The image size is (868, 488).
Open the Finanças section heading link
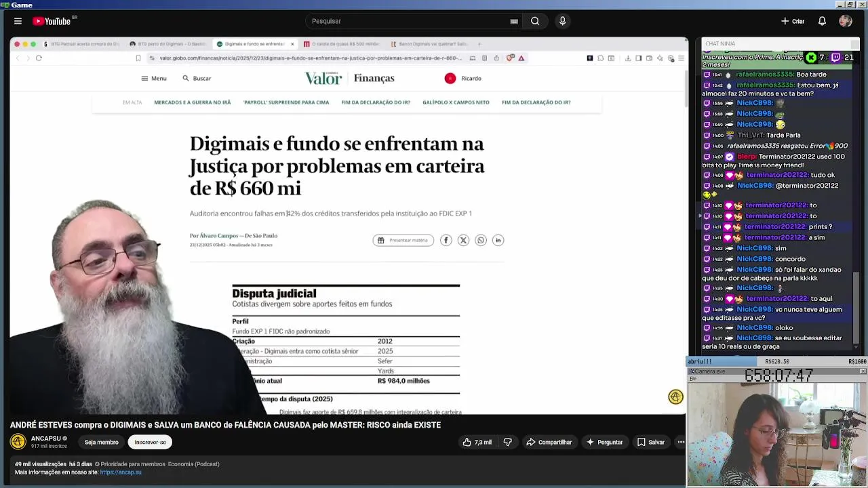click(374, 78)
